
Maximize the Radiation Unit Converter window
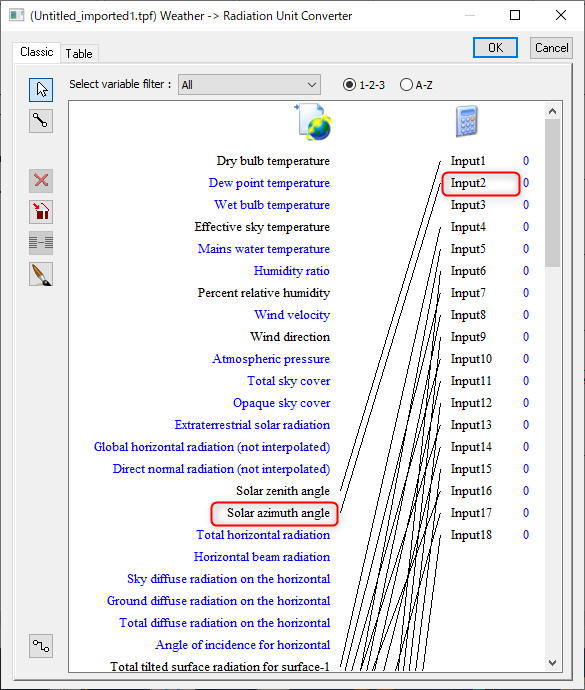pos(515,15)
